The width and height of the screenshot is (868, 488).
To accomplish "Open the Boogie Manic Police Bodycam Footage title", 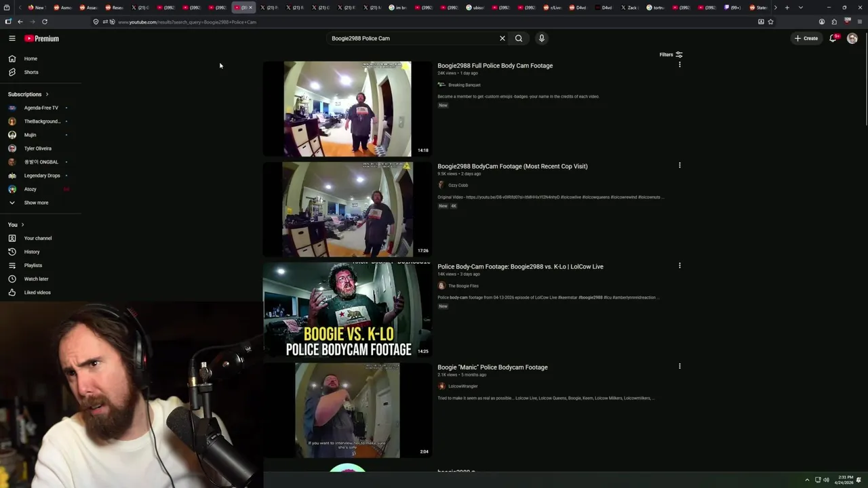I will [x=492, y=367].
